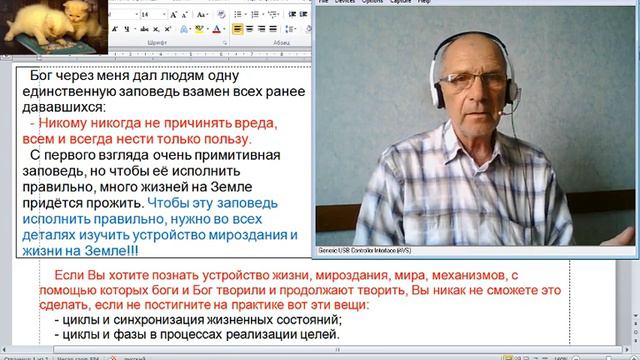Open the font color dropdown arrow
The image size is (640, 360).
[x=224, y=29]
